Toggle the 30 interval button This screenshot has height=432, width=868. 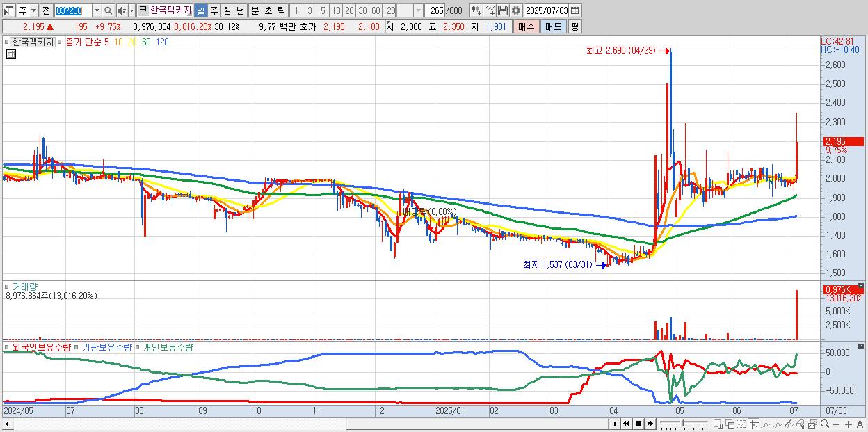(x=362, y=10)
